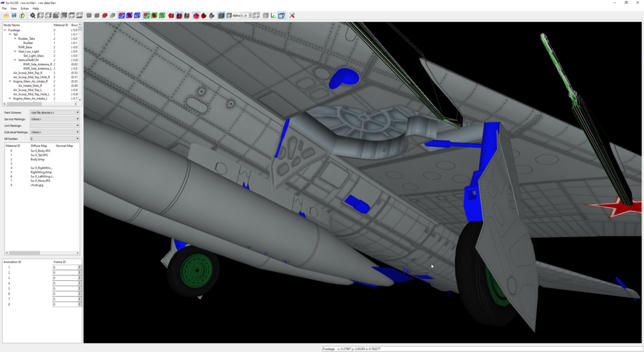The height and width of the screenshot is (352, 644).
Task: Open the Service Markings dropdown
Action: [55, 119]
